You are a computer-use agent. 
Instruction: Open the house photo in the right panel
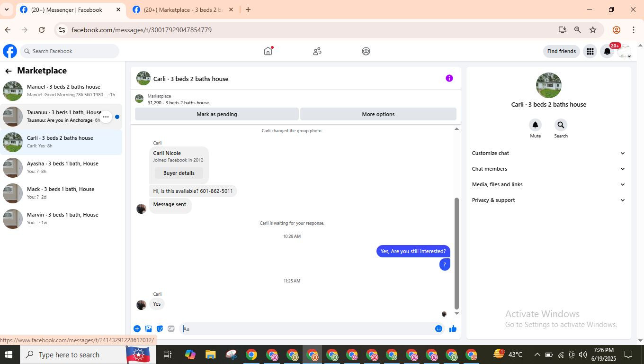[x=549, y=85]
